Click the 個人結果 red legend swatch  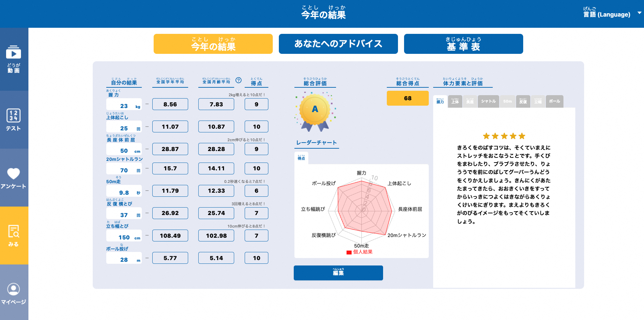pyautogui.click(x=349, y=252)
